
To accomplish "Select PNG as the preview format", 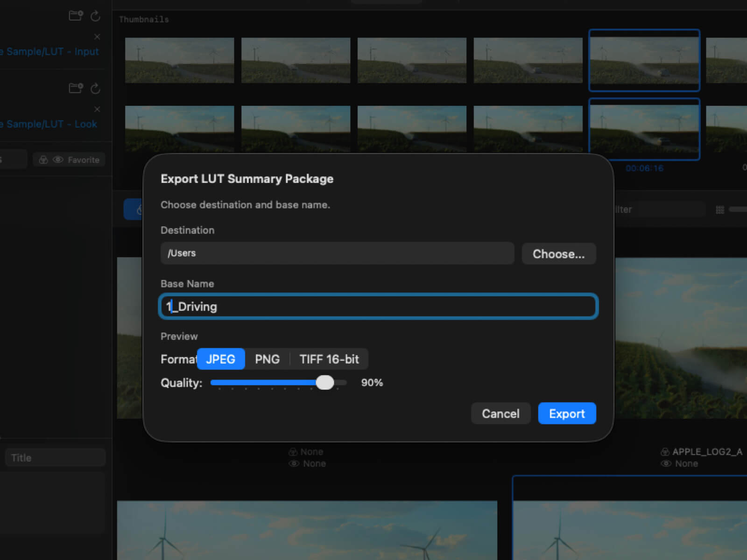I will pyautogui.click(x=267, y=359).
